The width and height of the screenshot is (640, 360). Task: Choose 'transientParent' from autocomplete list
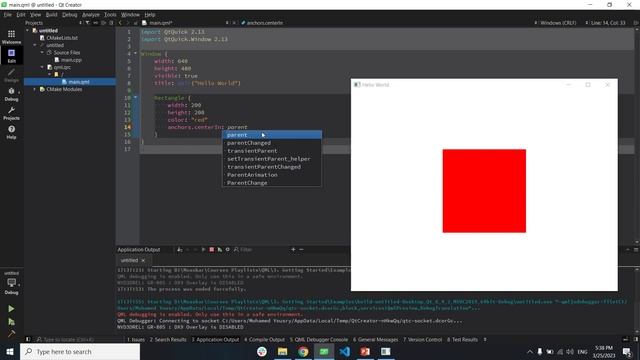click(x=272, y=151)
